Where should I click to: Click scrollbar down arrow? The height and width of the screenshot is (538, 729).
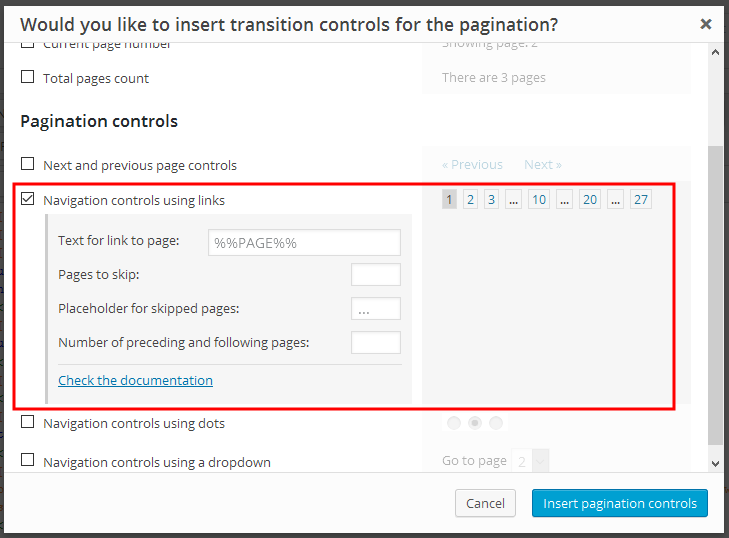tap(716, 464)
